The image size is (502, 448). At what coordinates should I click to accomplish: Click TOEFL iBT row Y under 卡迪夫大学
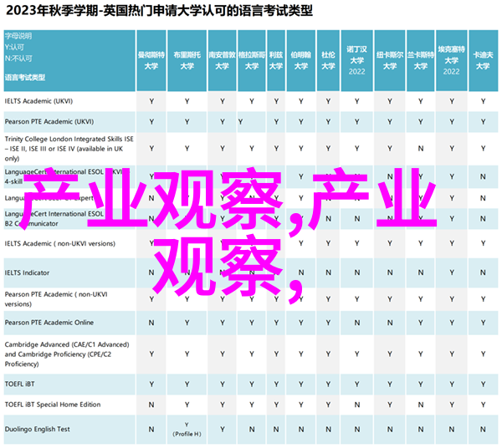coord(483,384)
